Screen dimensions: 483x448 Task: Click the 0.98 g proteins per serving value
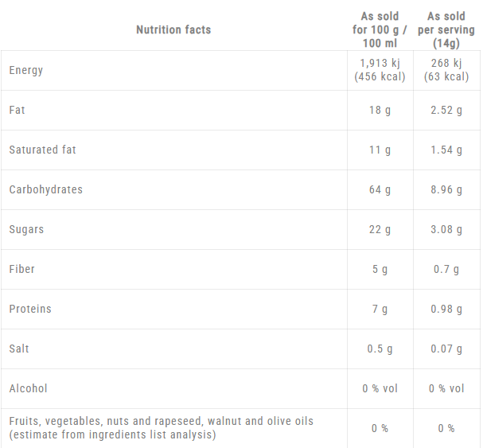[446, 309]
